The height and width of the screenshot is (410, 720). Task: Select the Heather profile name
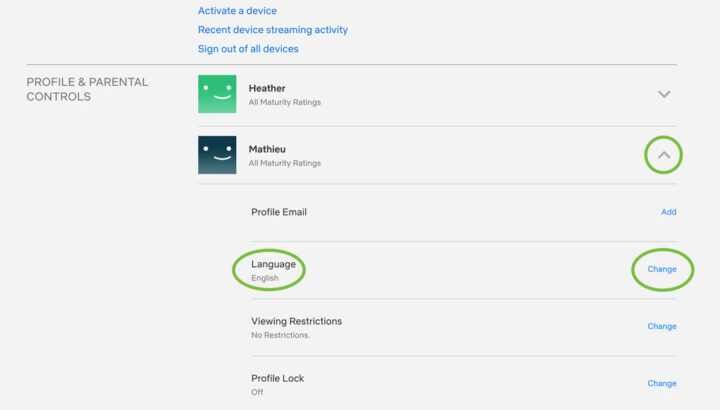267,88
